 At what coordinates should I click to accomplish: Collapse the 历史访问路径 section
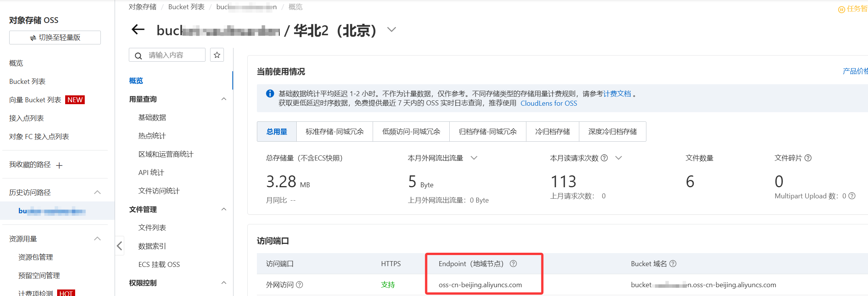point(97,192)
